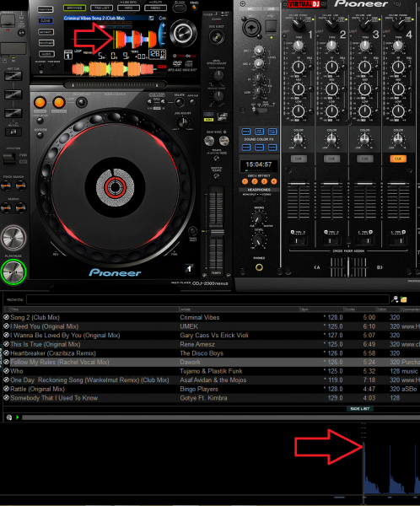Click the channel 2 input selector knob
This screenshot has width=420, height=506.
[x=331, y=24]
